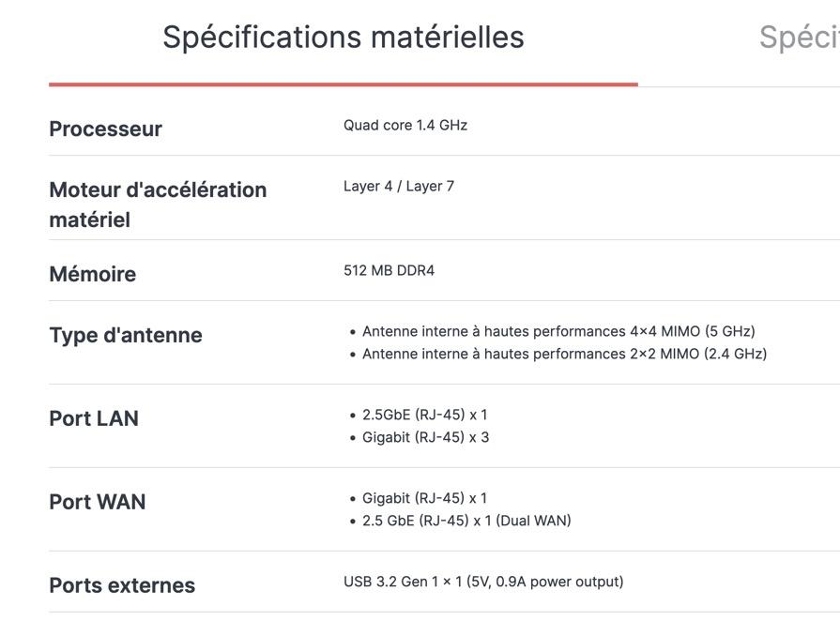Click the Layer 4 / Layer 7 text

point(398,187)
